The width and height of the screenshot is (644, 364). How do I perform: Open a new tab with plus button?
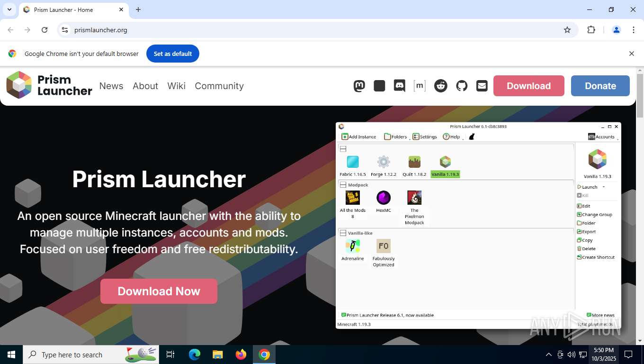138,9
